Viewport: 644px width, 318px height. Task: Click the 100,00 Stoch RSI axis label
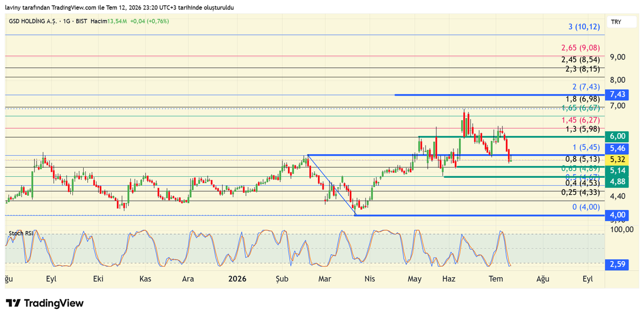[x=623, y=229]
